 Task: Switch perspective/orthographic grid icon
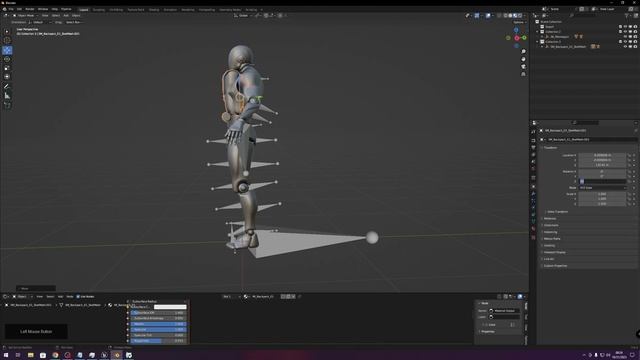pyautogui.click(x=523, y=74)
